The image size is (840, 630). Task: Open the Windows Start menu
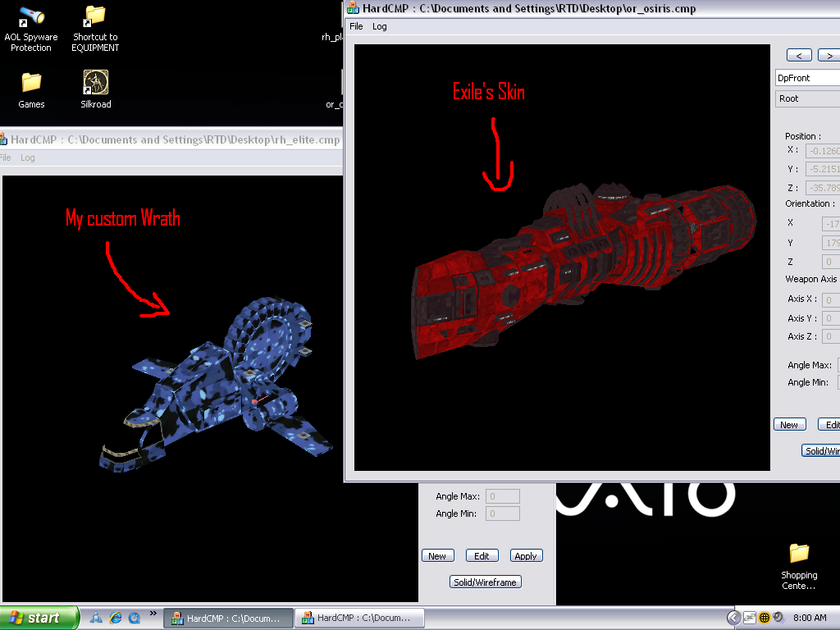[39, 618]
